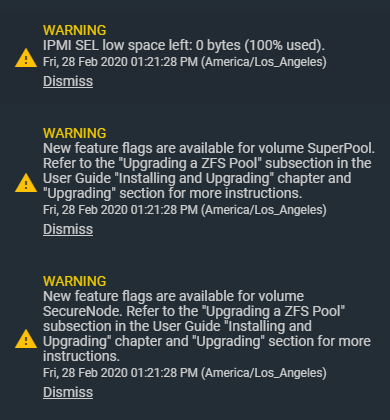Click the timestamp under the IPMI SEL alert
Image resolution: width=390 pixels, height=420 pixels.
[x=185, y=62]
